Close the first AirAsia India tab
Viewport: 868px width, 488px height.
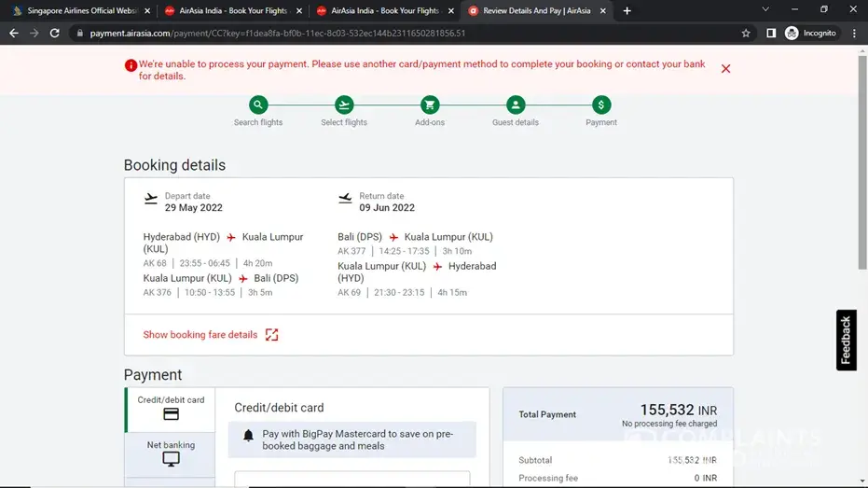tap(299, 10)
